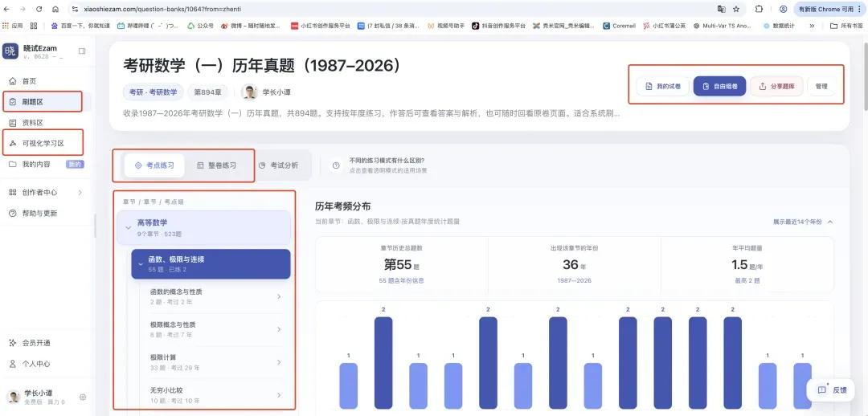Bookmark this page with star icon

(x=736, y=9)
